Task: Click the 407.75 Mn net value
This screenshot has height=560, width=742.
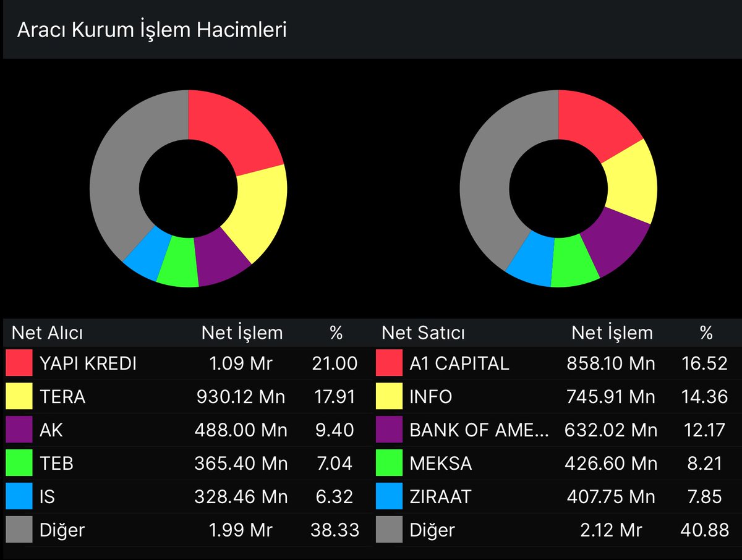Action: [611, 497]
